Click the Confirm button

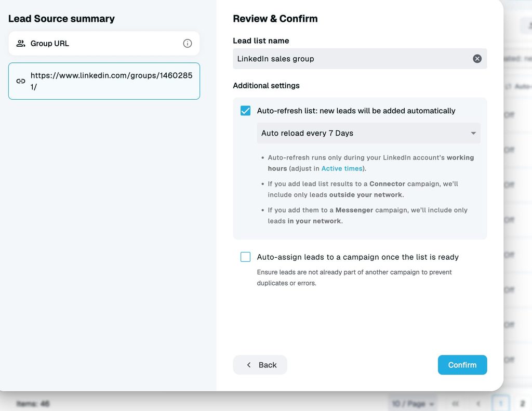462,365
